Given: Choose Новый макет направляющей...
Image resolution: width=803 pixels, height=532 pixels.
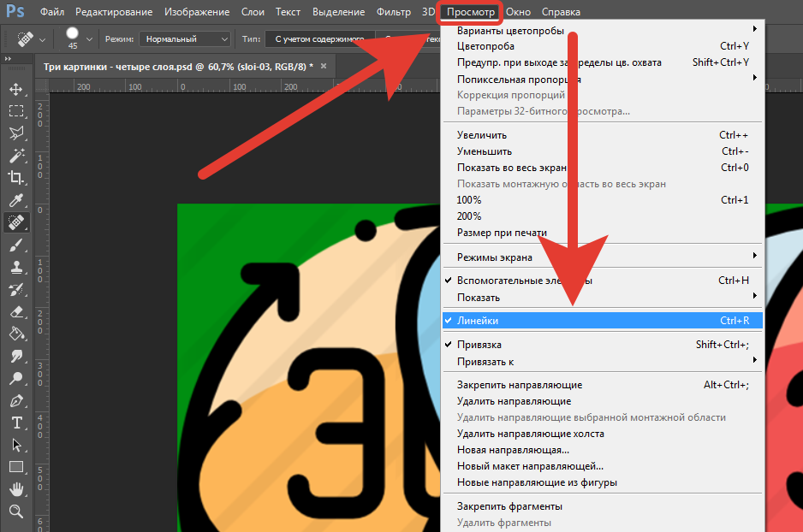Looking at the screenshot, I should pos(603,466).
